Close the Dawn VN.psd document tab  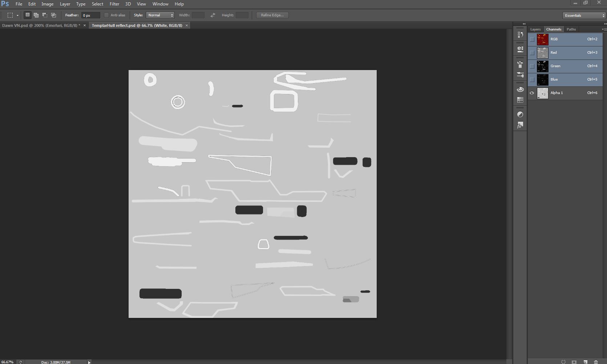click(85, 25)
